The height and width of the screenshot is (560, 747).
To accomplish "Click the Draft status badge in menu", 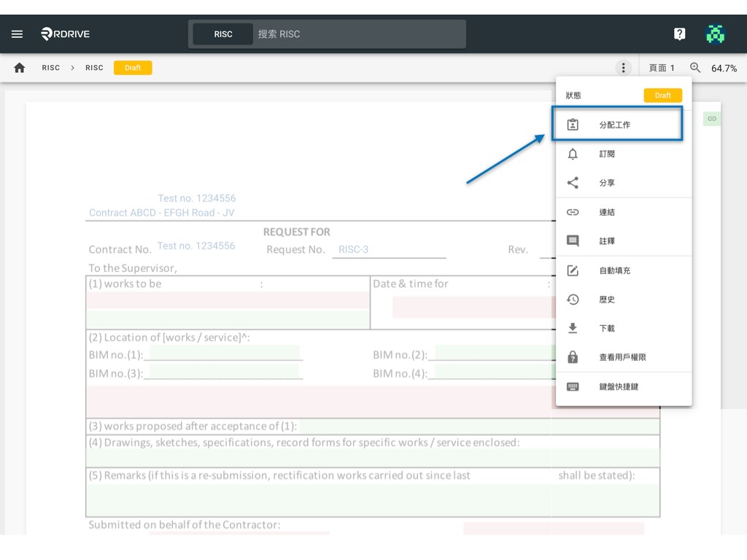I will tap(662, 96).
